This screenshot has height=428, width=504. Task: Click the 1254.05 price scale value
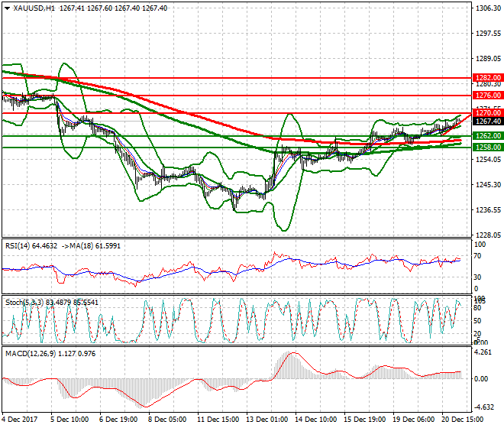pyautogui.click(x=488, y=159)
